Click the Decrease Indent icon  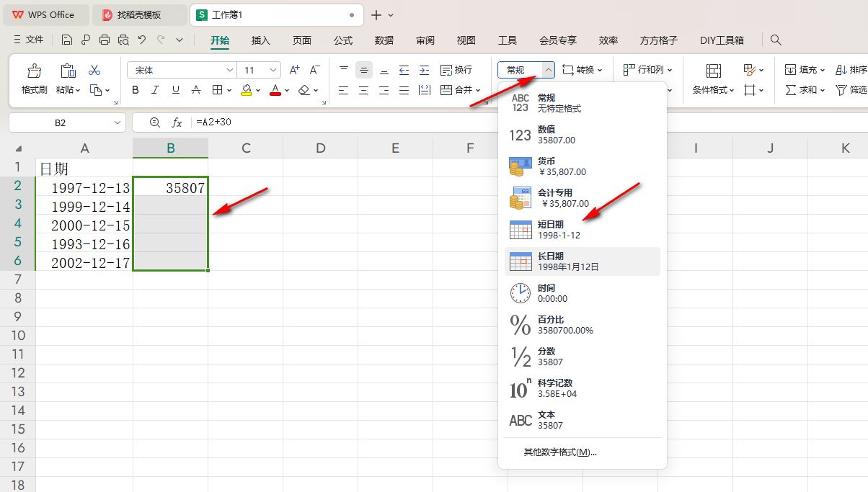coord(404,70)
